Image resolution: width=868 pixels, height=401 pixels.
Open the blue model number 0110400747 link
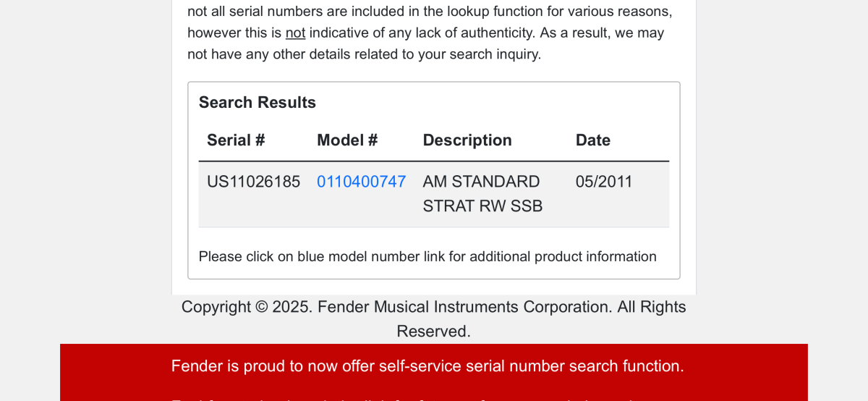click(361, 182)
